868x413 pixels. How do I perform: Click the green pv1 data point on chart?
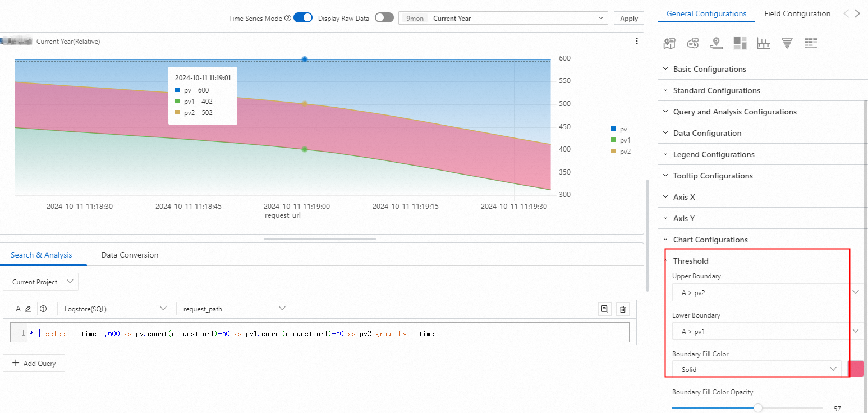305,149
